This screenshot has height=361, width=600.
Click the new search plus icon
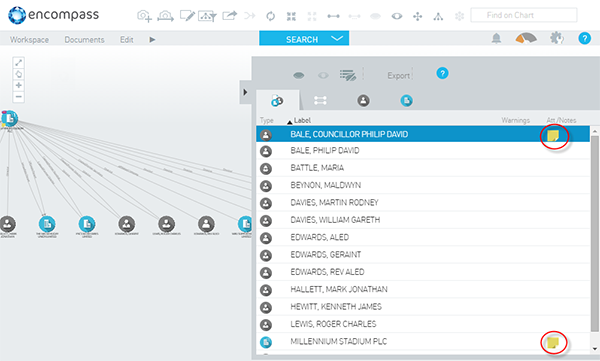click(144, 16)
